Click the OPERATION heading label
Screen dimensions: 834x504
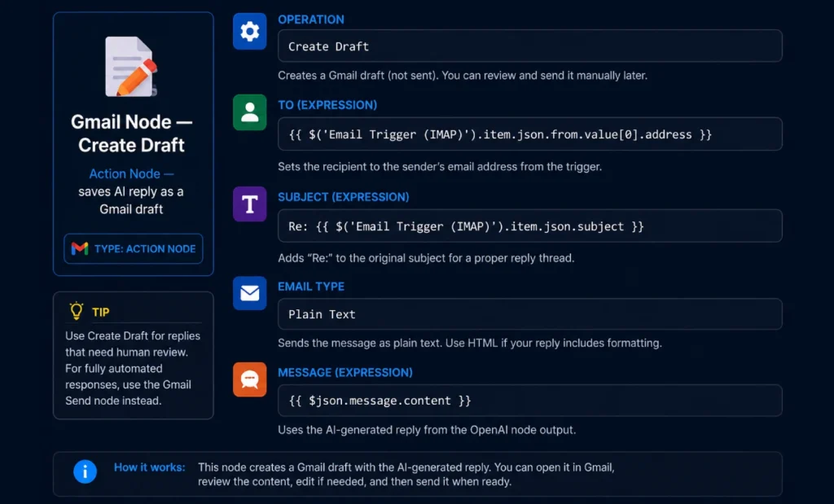[x=311, y=20]
